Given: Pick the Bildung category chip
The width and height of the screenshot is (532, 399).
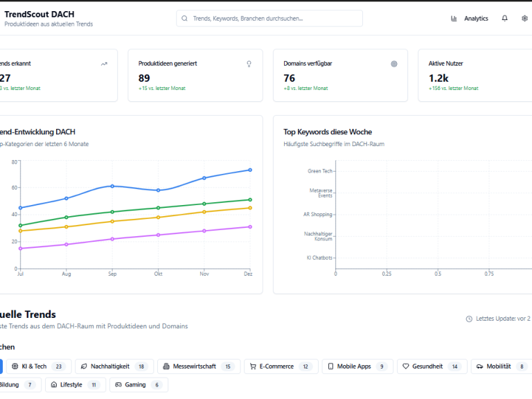Looking at the screenshot, I should [x=17, y=384].
